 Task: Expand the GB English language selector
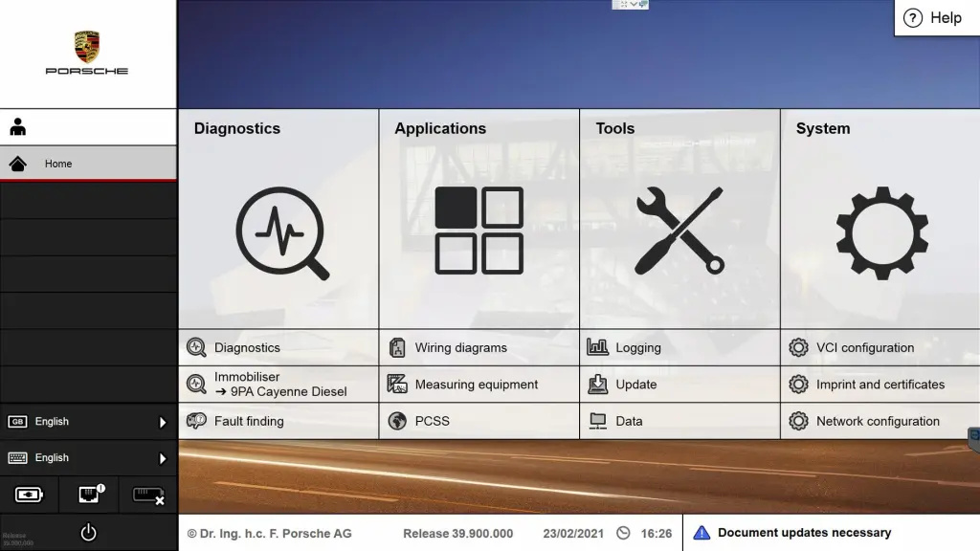click(88, 422)
